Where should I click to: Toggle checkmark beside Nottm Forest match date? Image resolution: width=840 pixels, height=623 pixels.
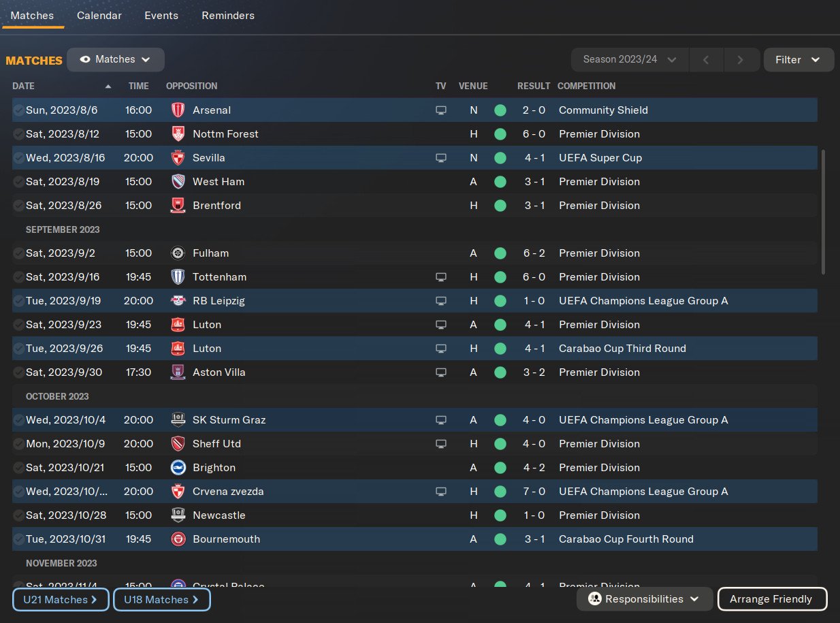tap(19, 134)
